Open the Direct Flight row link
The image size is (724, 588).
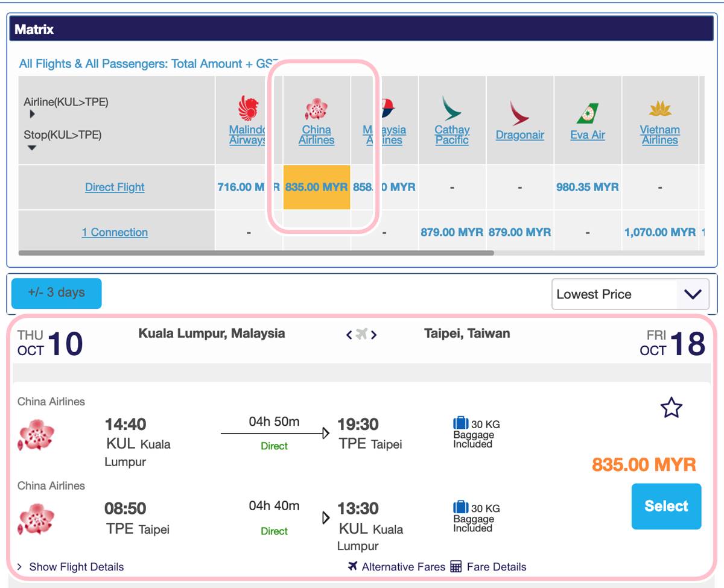pos(115,187)
